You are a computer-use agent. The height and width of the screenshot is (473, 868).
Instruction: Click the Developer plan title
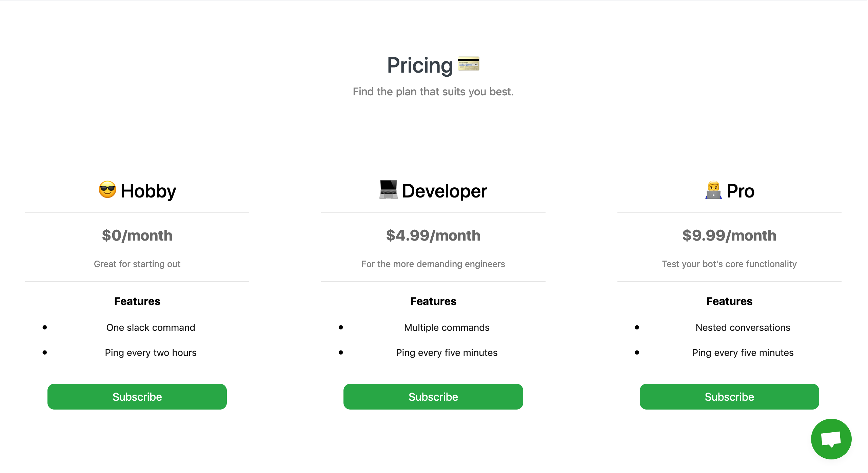[444, 191]
